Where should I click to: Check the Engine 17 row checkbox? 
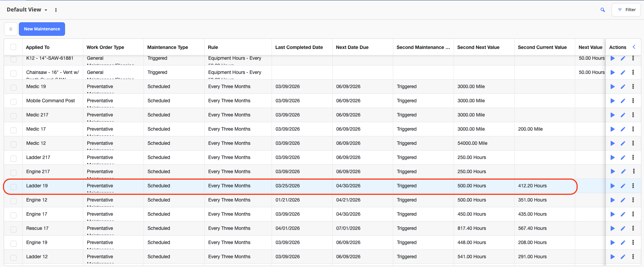click(x=13, y=215)
